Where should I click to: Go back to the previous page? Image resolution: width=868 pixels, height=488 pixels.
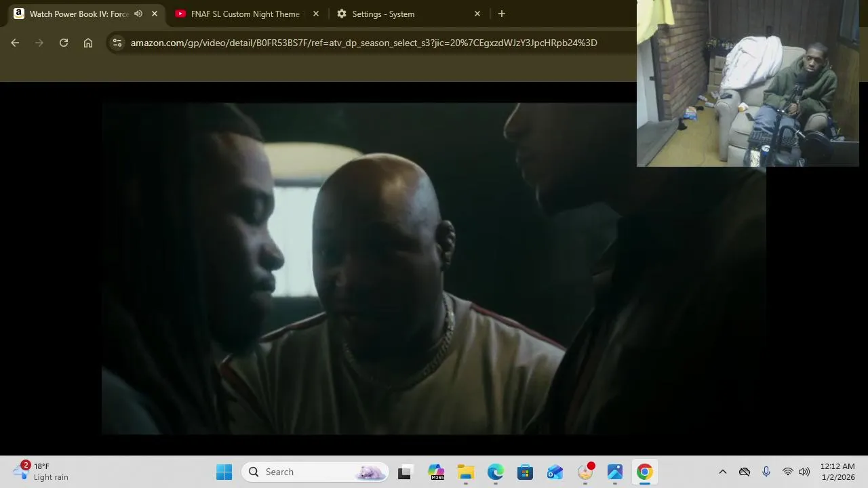pyautogui.click(x=15, y=43)
